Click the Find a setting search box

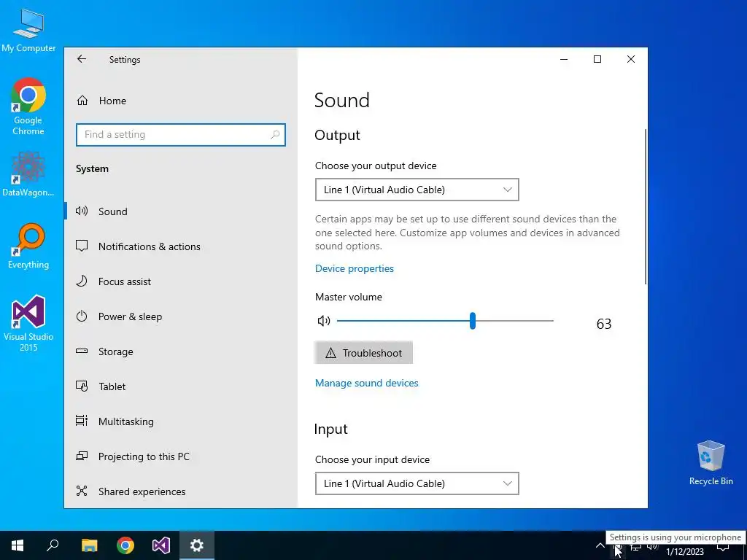pos(181,135)
